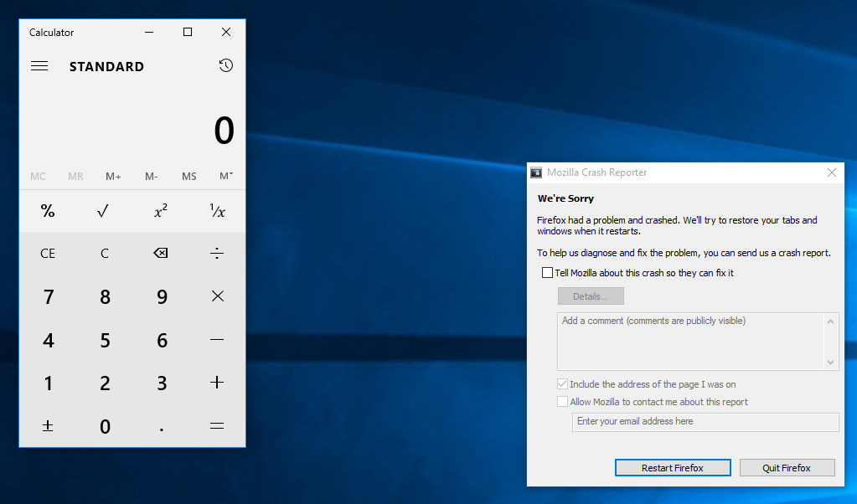The width and height of the screenshot is (857, 504).
Task: Click into the Add a comment text area
Action: click(691, 342)
